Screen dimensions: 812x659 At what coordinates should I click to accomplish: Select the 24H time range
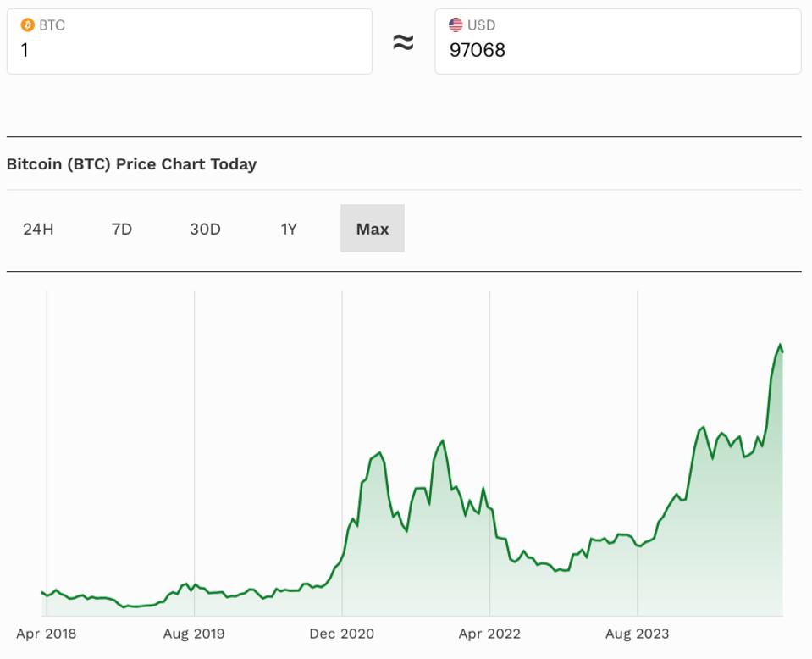point(40,228)
